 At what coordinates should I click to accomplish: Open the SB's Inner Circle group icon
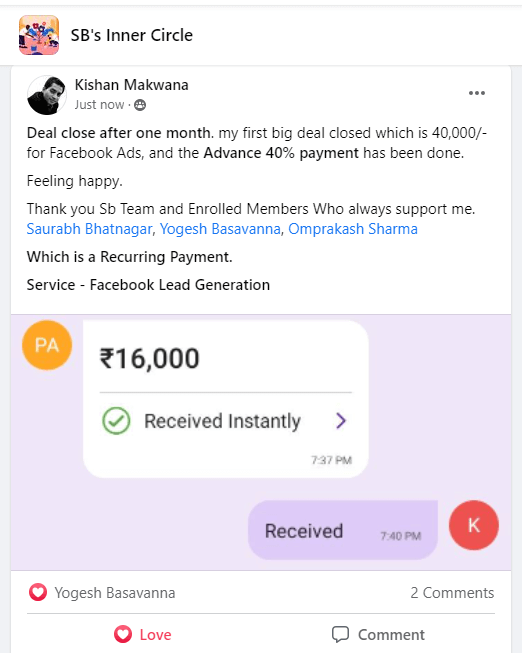coord(39,35)
